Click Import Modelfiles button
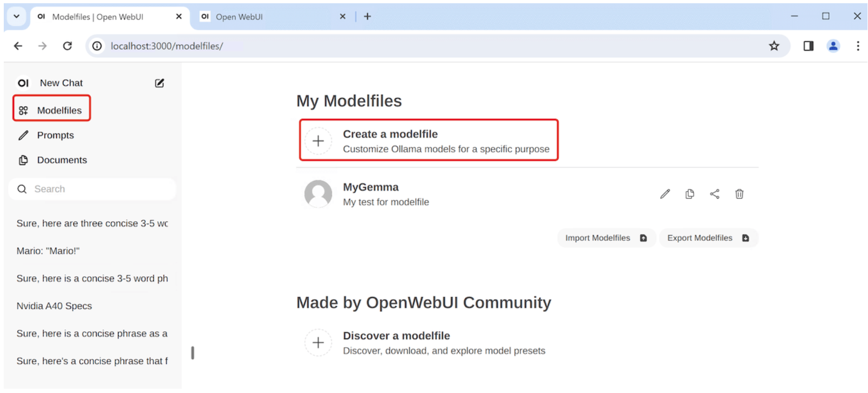This screenshot has height=393, width=868. pos(607,238)
